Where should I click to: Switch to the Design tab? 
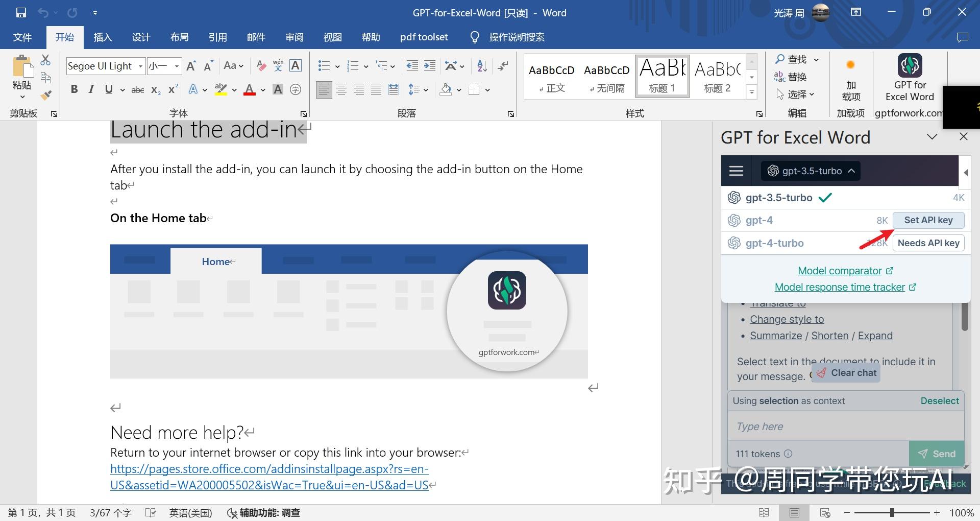(x=141, y=37)
